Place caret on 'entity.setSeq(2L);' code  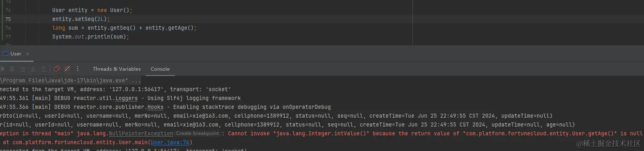click(x=81, y=19)
